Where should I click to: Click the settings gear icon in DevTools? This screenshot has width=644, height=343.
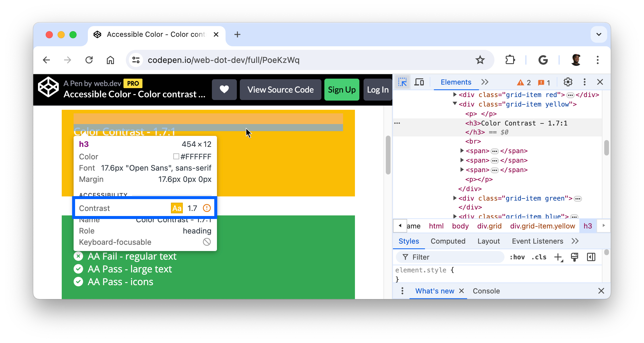click(568, 82)
